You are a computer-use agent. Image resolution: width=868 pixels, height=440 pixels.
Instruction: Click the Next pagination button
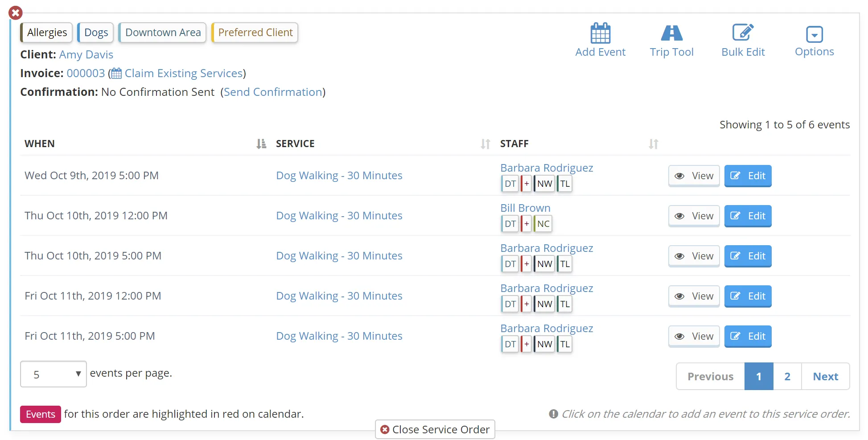point(825,376)
